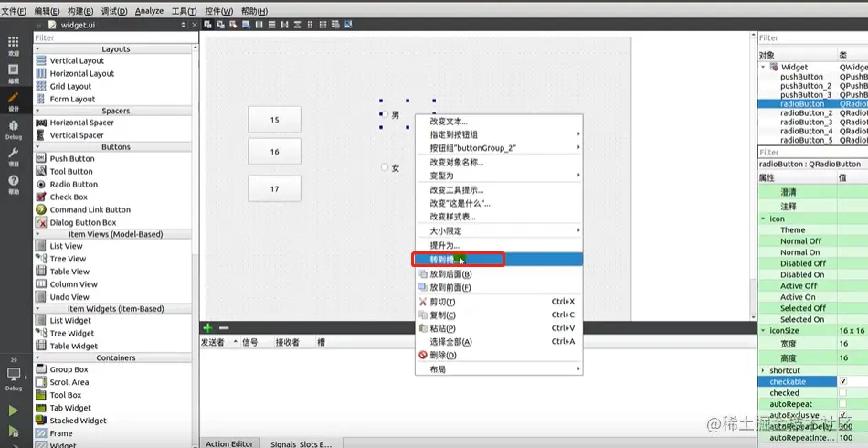Viewport: 868px width, 448px height.
Task: Pick Radio Button in the widget box
Action: point(74,184)
